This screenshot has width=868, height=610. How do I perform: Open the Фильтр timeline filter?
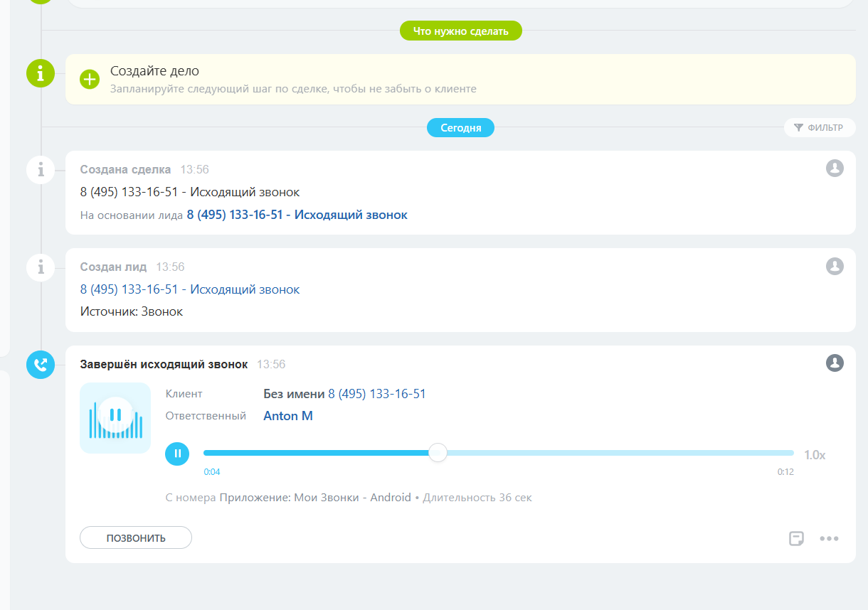coord(819,128)
